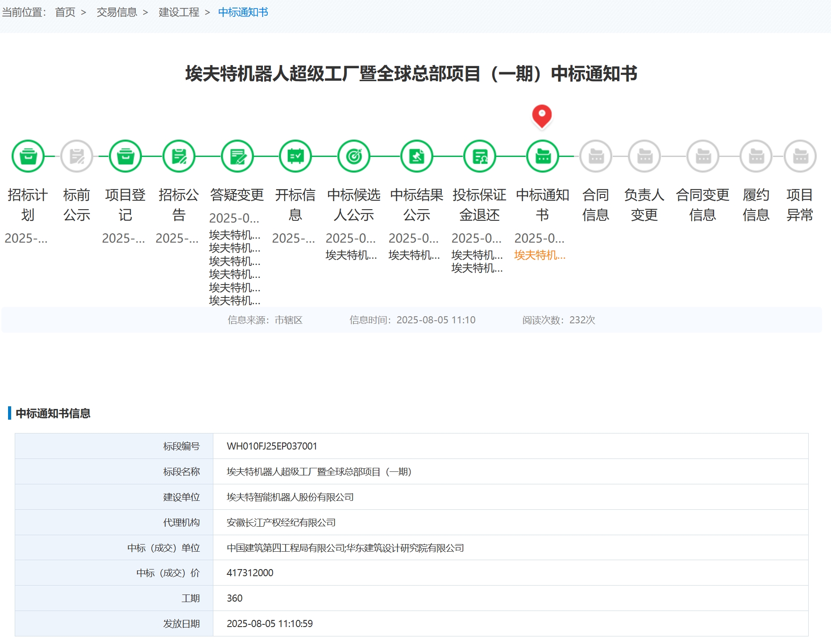Click the 中标结果公示 gavel icon
The height and width of the screenshot is (644, 831).
coord(417,157)
